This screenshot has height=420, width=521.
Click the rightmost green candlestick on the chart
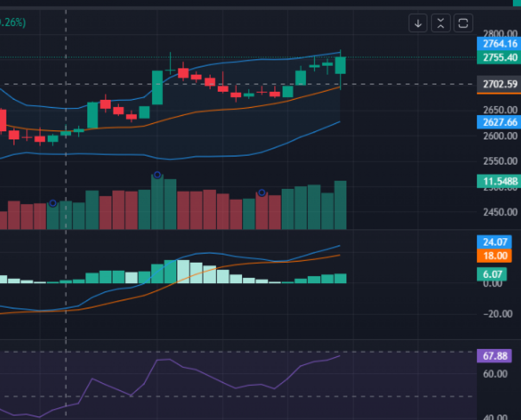(340, 66)
